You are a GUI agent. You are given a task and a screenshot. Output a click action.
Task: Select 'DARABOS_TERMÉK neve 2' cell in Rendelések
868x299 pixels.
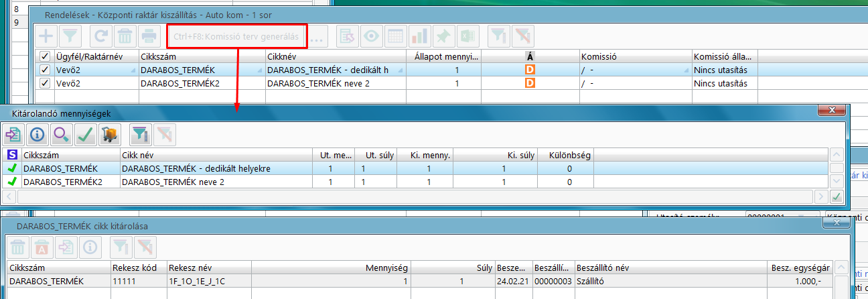pos(336,83)
